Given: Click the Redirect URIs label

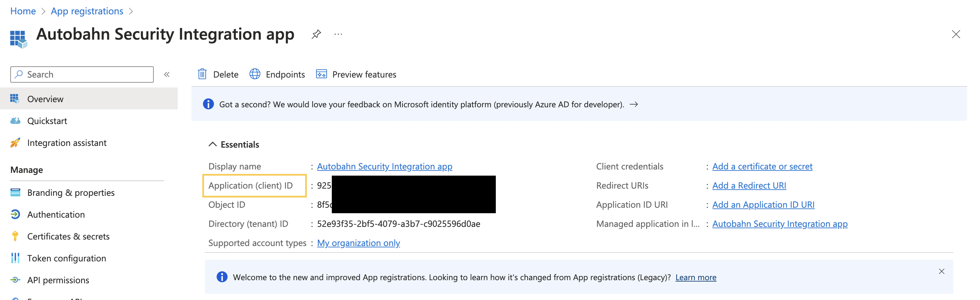Looking at the screenshot, I should tap(622, 186).
